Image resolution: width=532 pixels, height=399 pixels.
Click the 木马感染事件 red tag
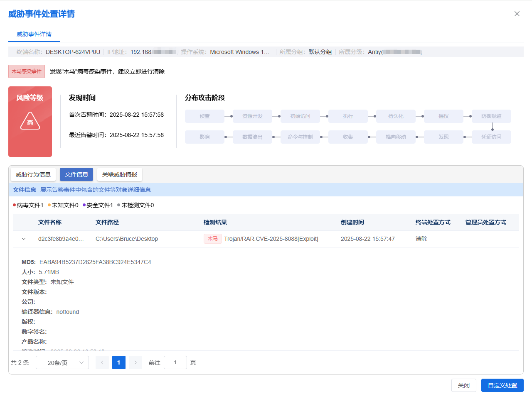(x=27, y=71)
